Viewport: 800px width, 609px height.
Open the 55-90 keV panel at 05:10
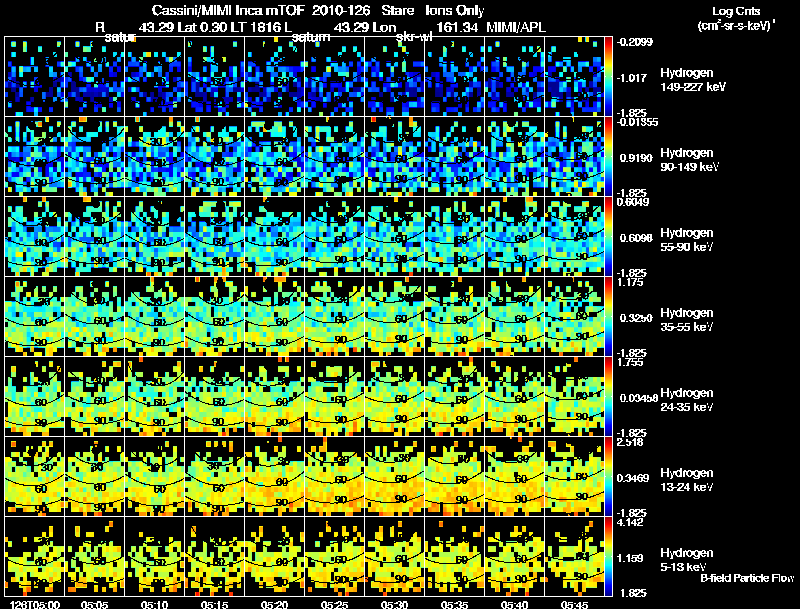point(155,237)
